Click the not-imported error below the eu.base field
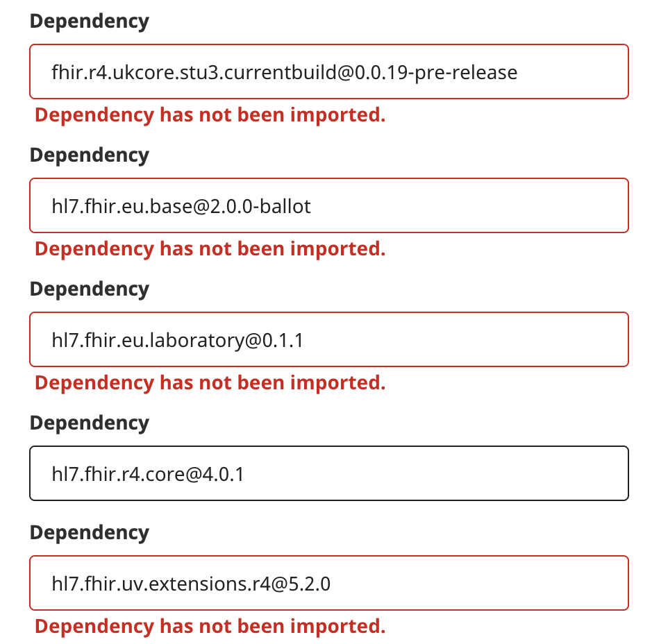Screen dimensions: 668x644 [210, 249]
